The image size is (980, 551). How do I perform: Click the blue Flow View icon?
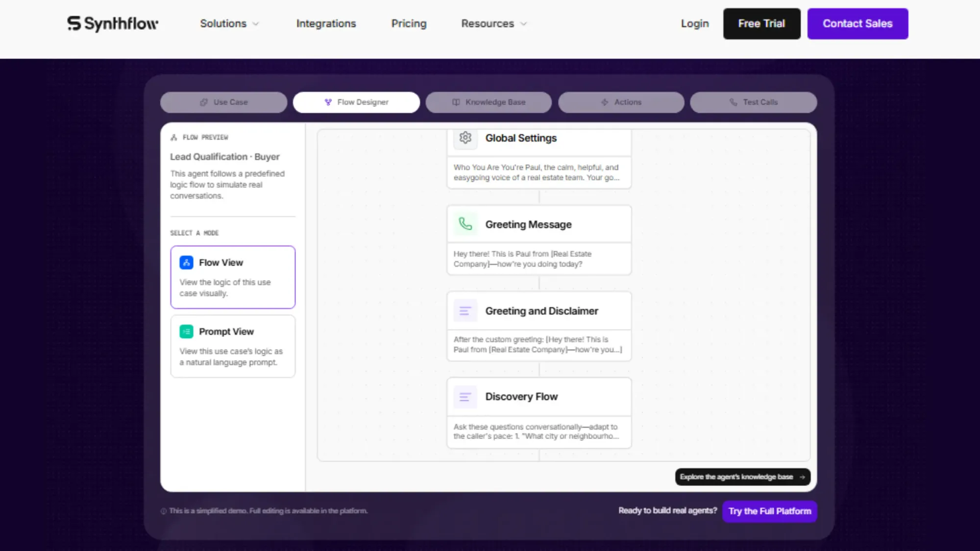[x=186, y=263]
